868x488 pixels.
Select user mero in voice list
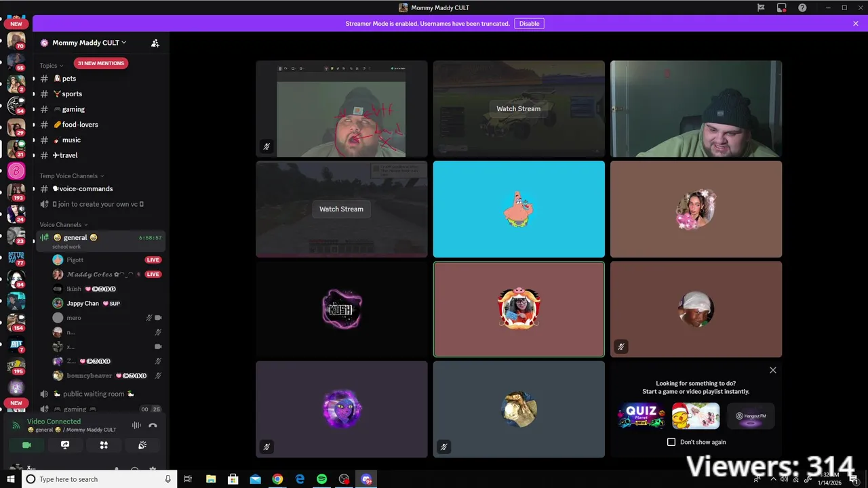click(x=74, y=318)
